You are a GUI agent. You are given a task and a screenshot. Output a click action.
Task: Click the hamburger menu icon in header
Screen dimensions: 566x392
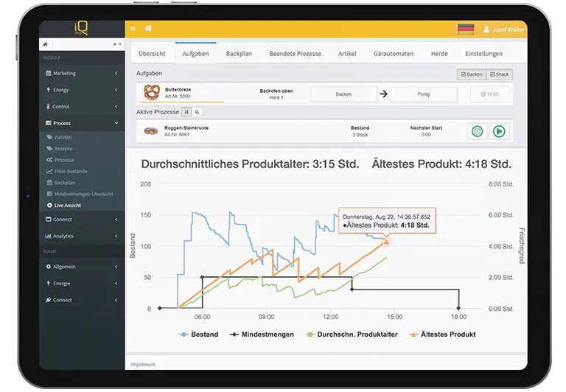click(x=133, y=29)
